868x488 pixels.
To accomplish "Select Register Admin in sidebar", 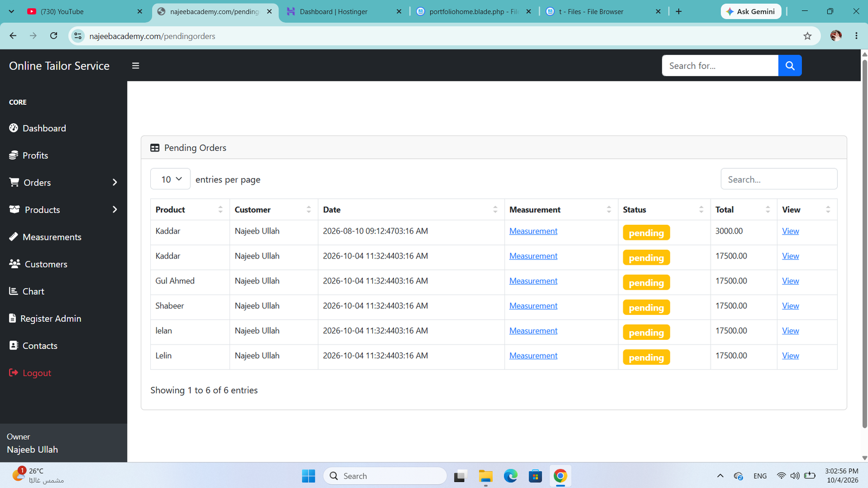I will point(45,318).
